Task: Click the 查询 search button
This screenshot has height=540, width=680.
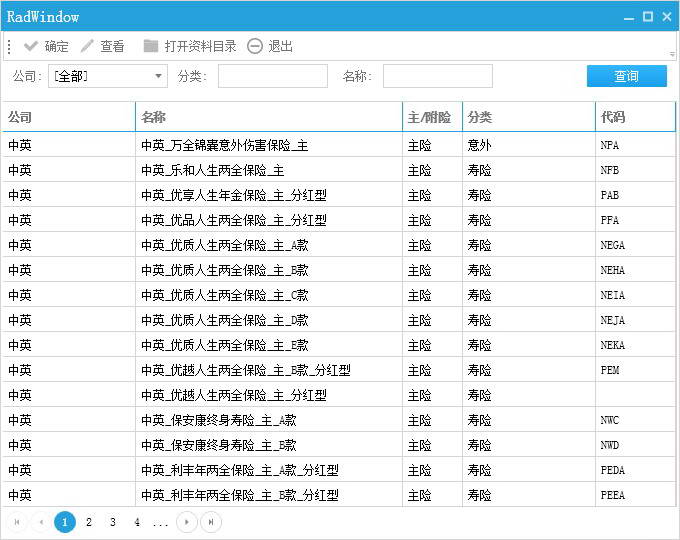Action: 627,76
